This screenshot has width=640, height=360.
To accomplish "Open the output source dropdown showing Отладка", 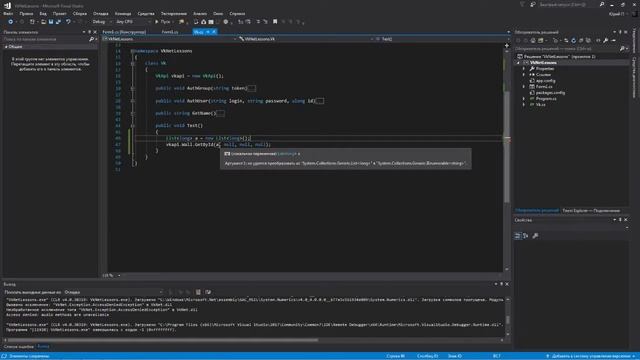I will tap(113, 292).
